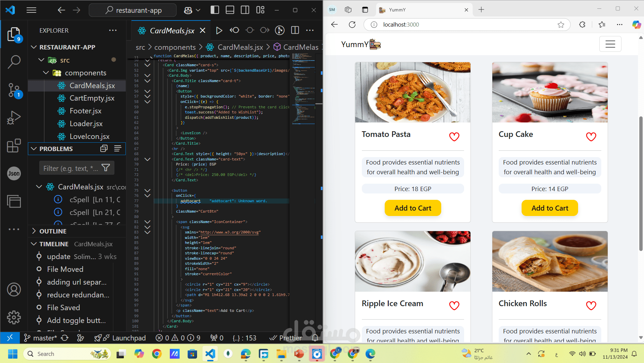Open browser extensions menu
The width and height of the screenshot is (644, 363).
pos(582,25)
